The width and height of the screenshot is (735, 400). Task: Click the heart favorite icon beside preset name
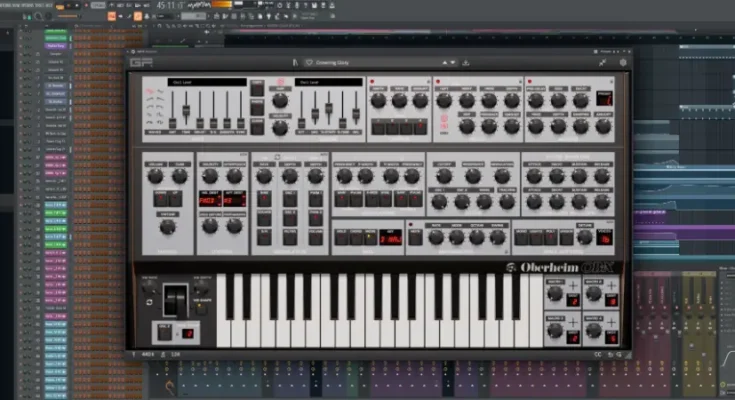point(310,62)
